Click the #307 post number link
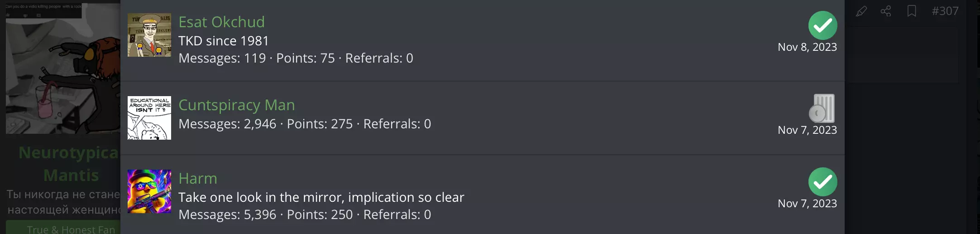The width and height of the screenshot is (980, 234). pos(945,11)
